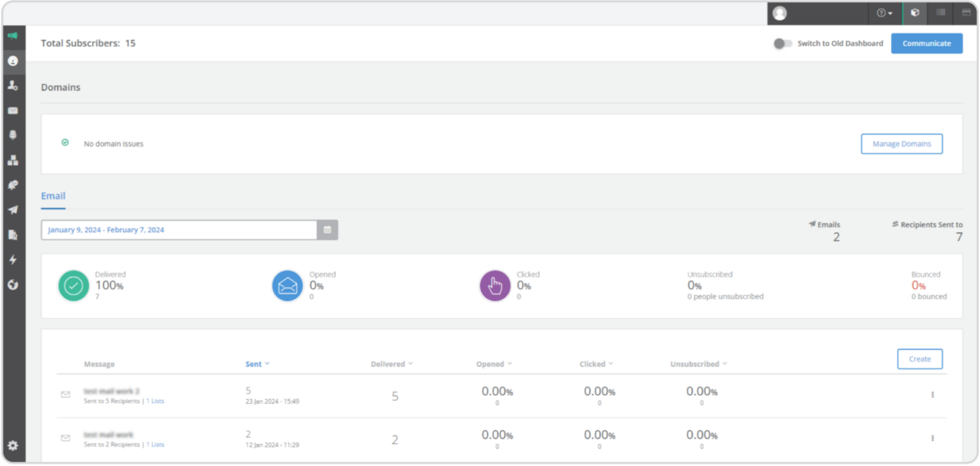980x466 pixels.
Task: Click the blue Opened envelope circle
Action: point(287,285)
